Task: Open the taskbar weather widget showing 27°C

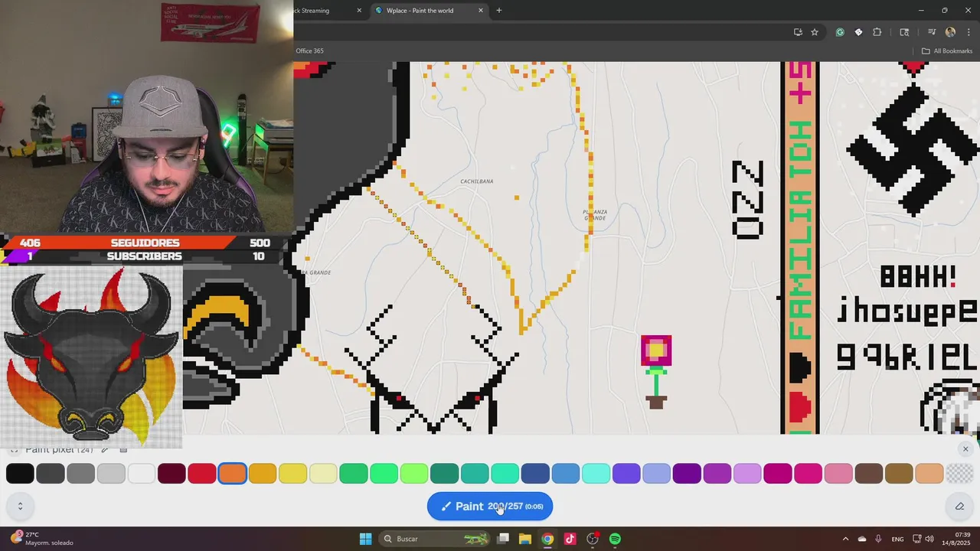Action: coord(42,539)
